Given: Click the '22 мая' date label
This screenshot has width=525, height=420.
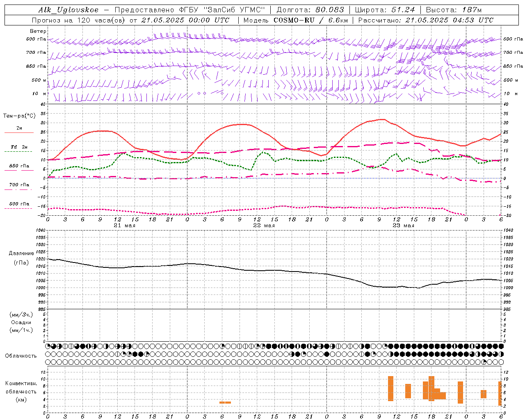Looking at the screenshot, I should coord(264,226).
